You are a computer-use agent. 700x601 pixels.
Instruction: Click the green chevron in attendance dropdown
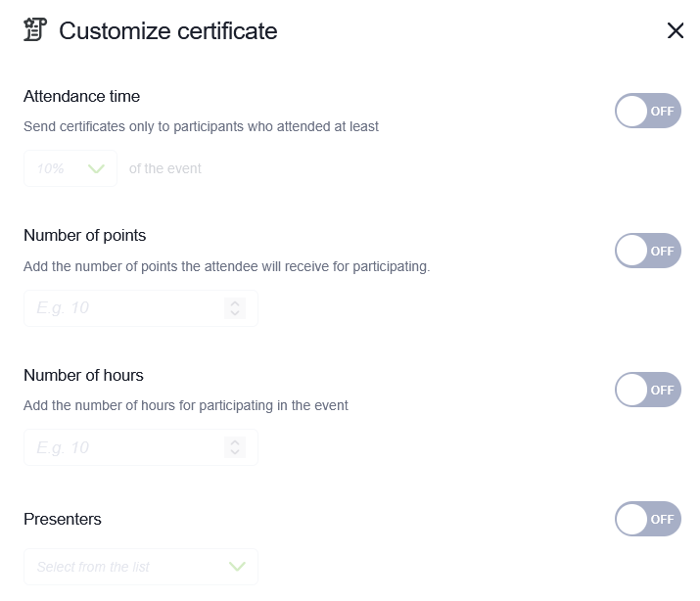tap(96, 168)
